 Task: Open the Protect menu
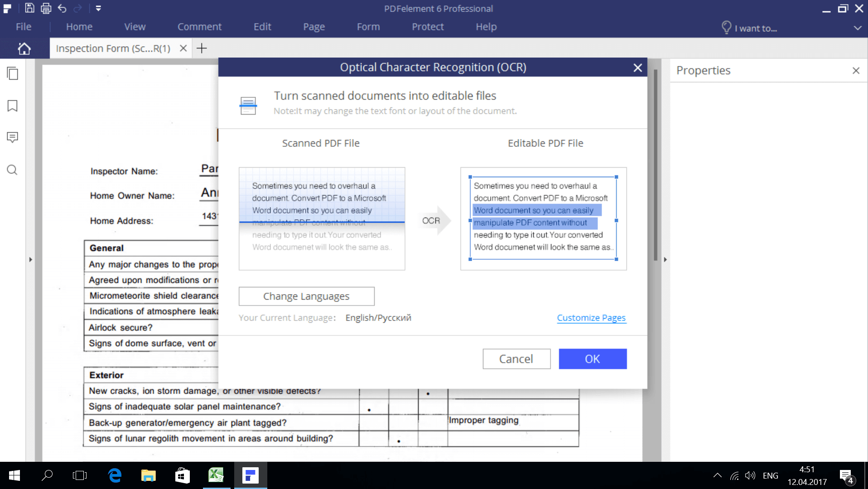pyautogui.click(x=427, y=27)
